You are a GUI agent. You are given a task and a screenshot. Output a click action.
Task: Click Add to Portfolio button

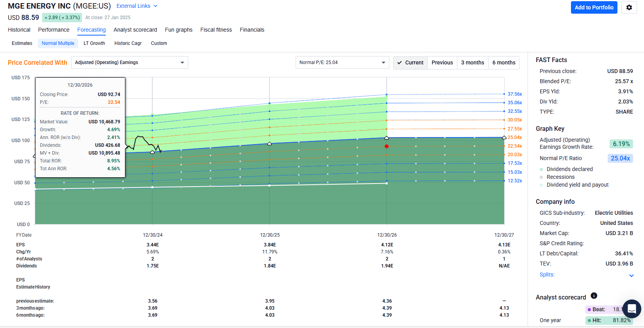click(x=594, y=7)
